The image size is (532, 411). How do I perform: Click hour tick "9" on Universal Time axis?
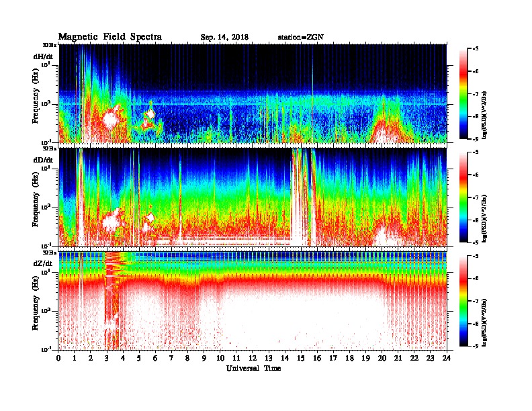point(204,358)
